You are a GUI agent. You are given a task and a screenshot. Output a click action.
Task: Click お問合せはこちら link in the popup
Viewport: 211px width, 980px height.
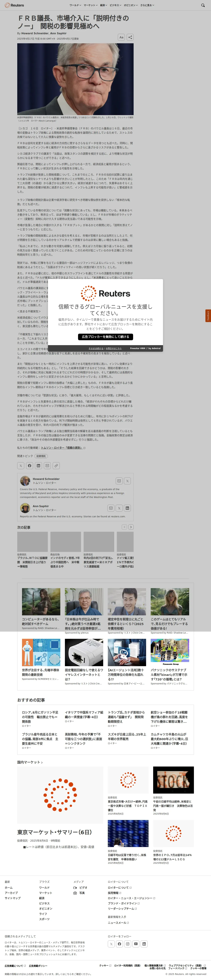pyautogui.click(x=114, y=348)
